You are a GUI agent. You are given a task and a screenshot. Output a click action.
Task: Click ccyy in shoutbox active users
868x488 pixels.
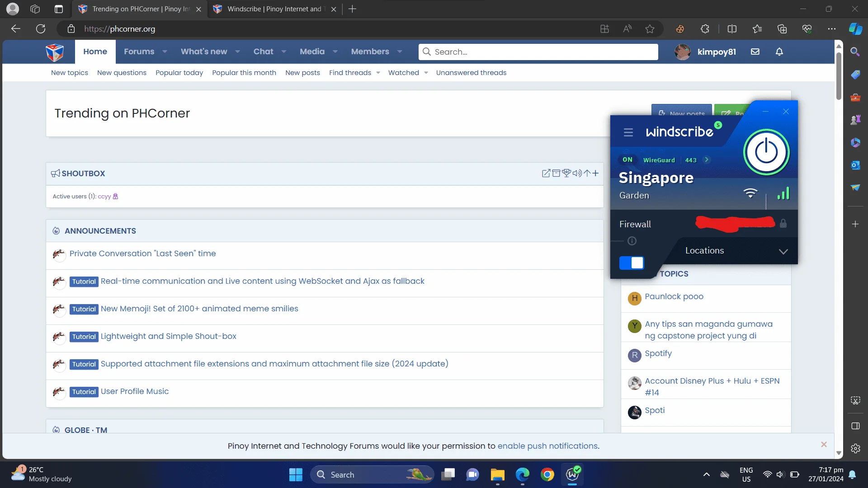(104, 196)
